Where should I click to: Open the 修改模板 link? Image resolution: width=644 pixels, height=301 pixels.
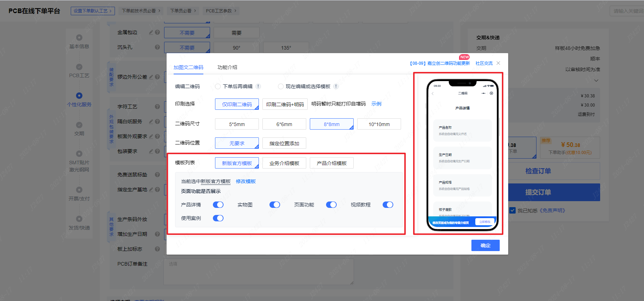[x=246, y=181]
